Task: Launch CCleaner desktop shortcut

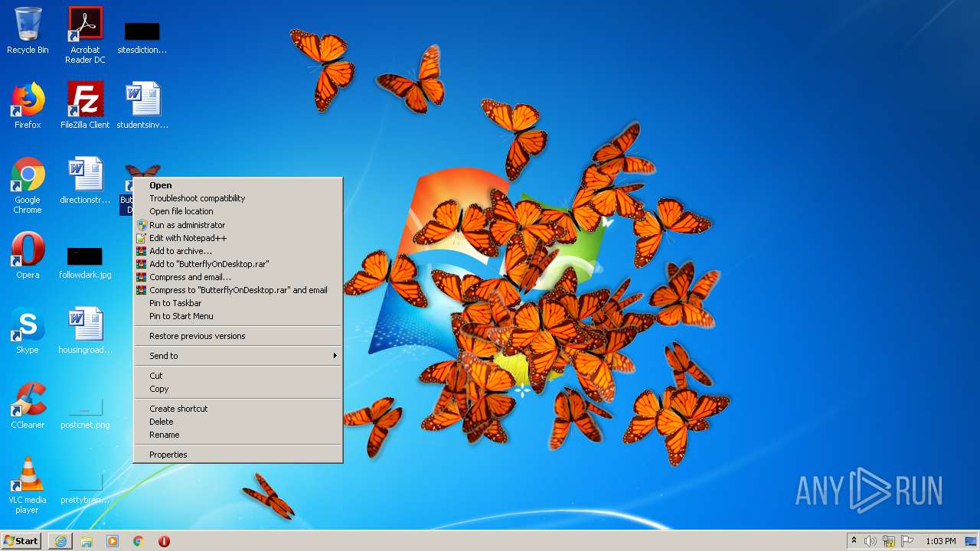Action: coord(28,406)
